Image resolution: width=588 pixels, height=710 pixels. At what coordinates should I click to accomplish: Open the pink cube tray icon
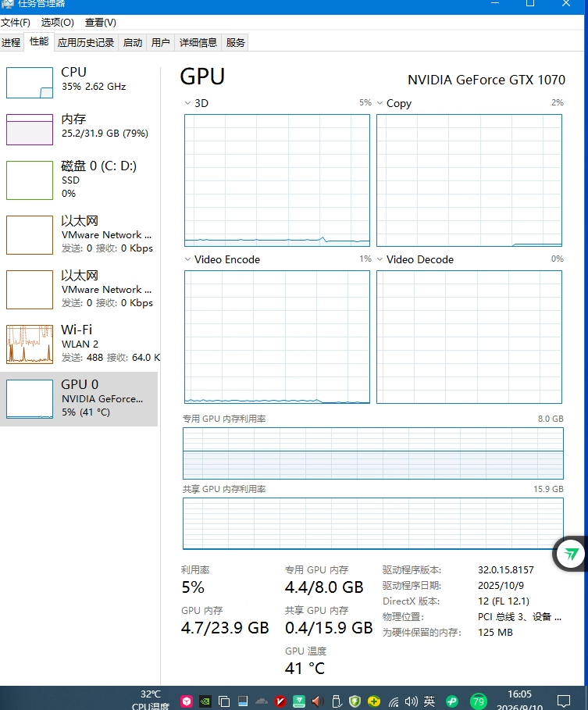point(187,701)
